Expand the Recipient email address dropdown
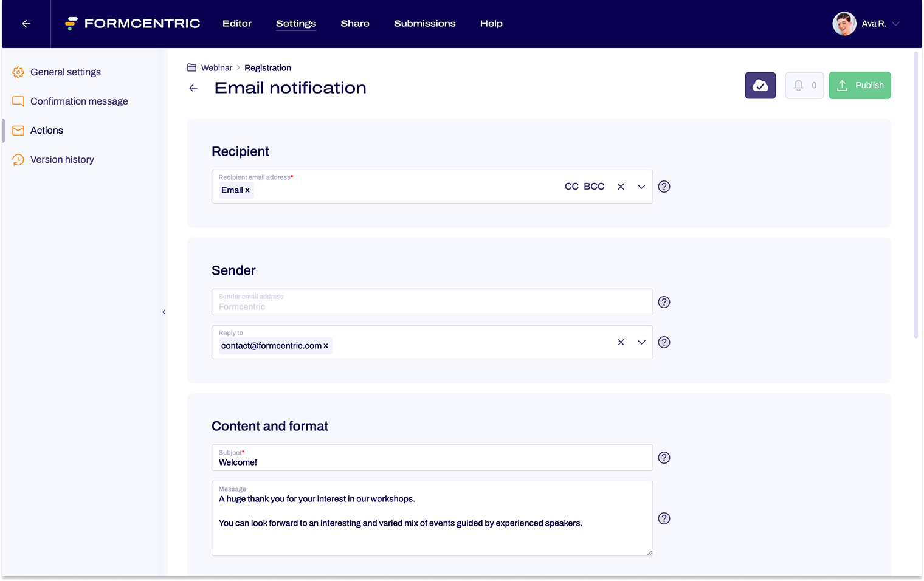This screenshot has width=924, height=581. pos(641,187)
